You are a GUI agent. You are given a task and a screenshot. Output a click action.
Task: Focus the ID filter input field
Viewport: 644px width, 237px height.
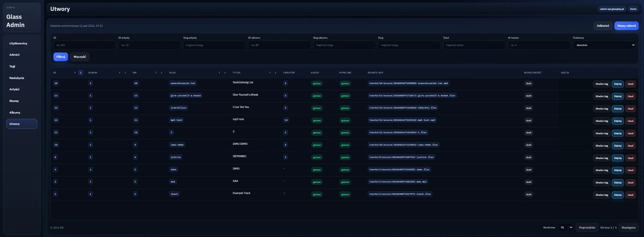(x=85, y=45)
